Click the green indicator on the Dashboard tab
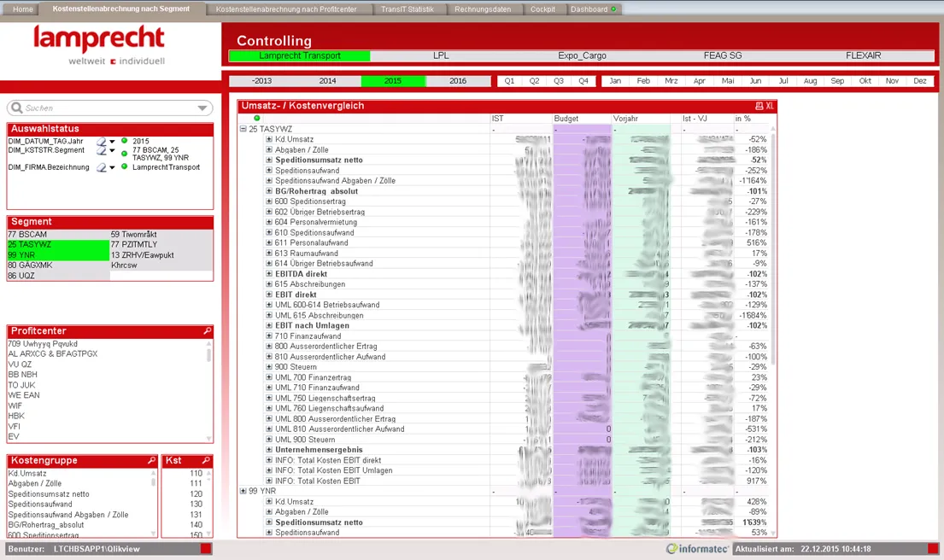 [613, 9]
